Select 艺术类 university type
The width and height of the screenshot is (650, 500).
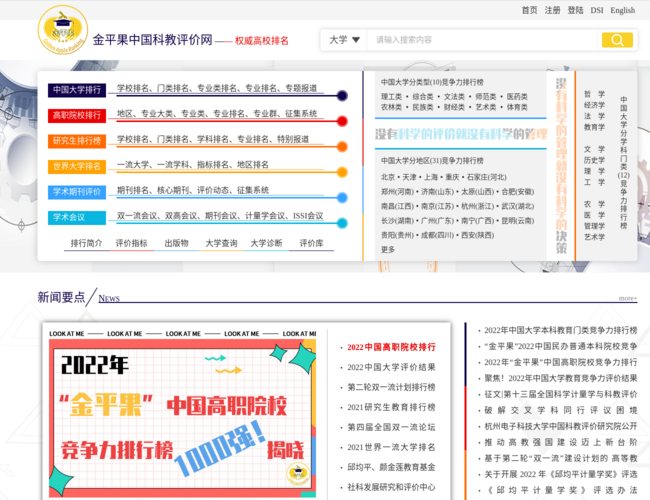tap(486, 107)
